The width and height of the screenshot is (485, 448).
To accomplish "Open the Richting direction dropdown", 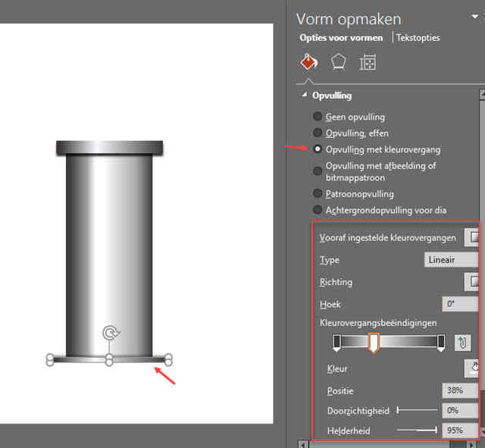I will pos(471,281).
